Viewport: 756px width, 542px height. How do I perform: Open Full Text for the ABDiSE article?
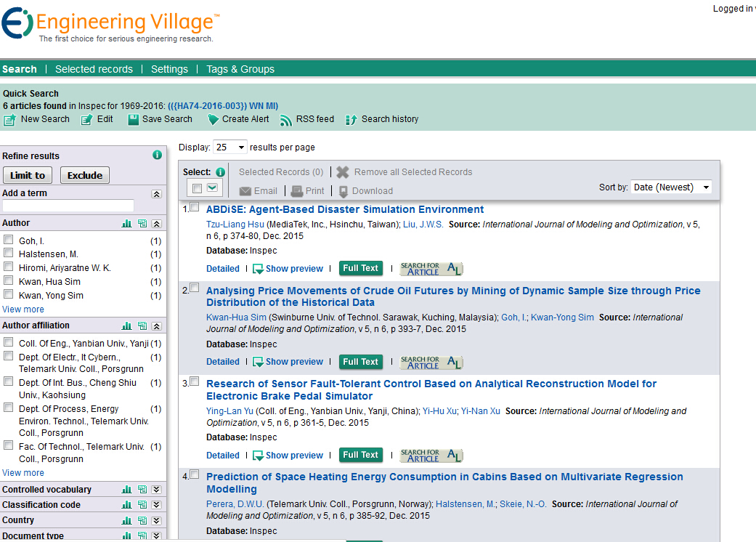[361, 268]
